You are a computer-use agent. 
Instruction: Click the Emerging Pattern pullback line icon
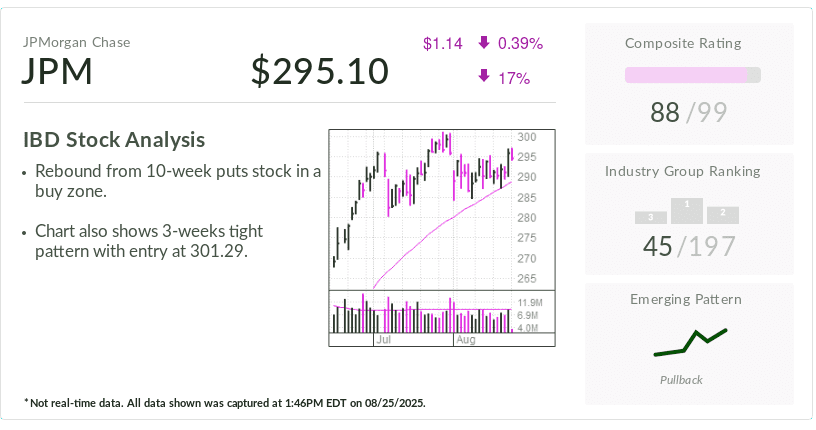click(x=690, y=343)
